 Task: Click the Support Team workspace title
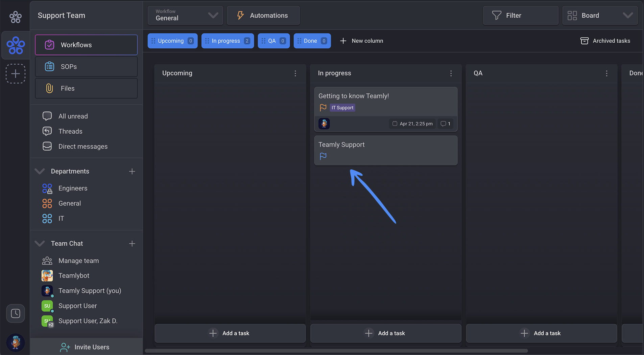(62, 15)
